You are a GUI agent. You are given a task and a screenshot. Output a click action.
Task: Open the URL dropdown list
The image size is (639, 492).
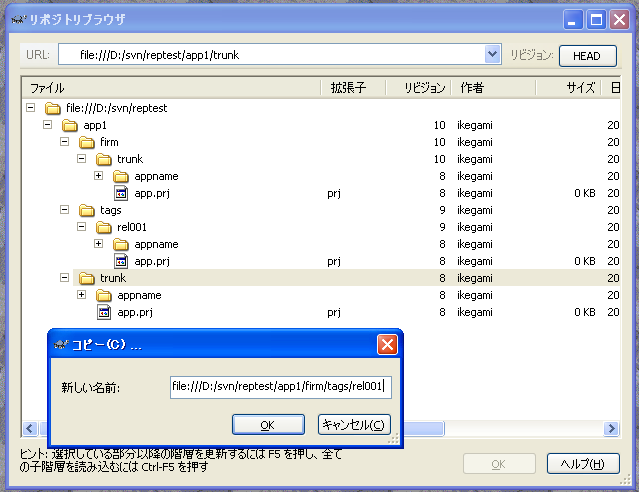coord(492,54)
